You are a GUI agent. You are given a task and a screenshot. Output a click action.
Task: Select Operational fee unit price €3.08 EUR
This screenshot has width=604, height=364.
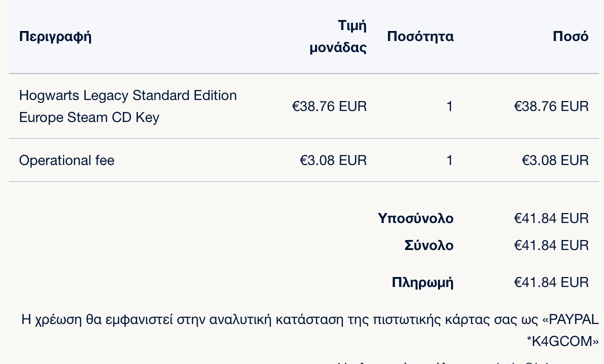click(333, 160)
